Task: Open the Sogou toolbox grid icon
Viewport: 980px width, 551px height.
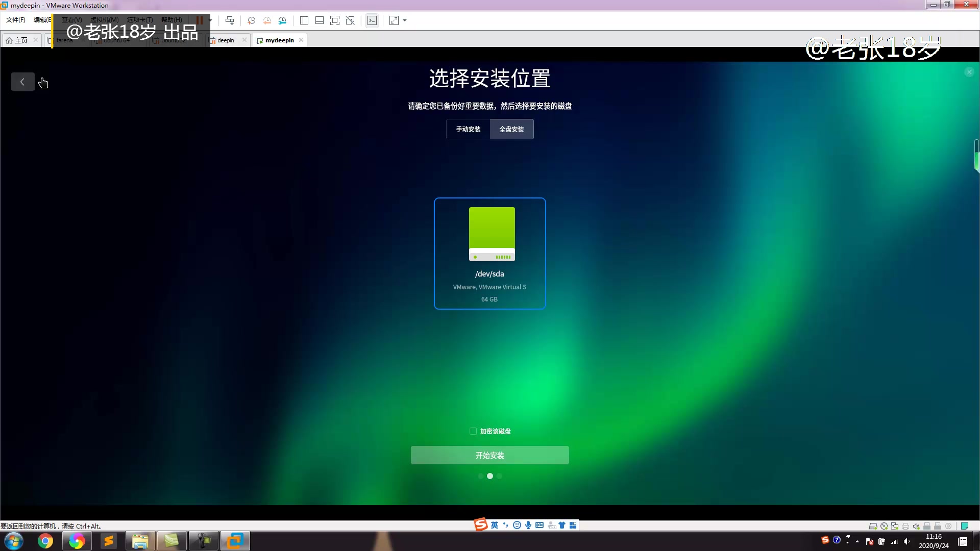Action: point(573,525)
